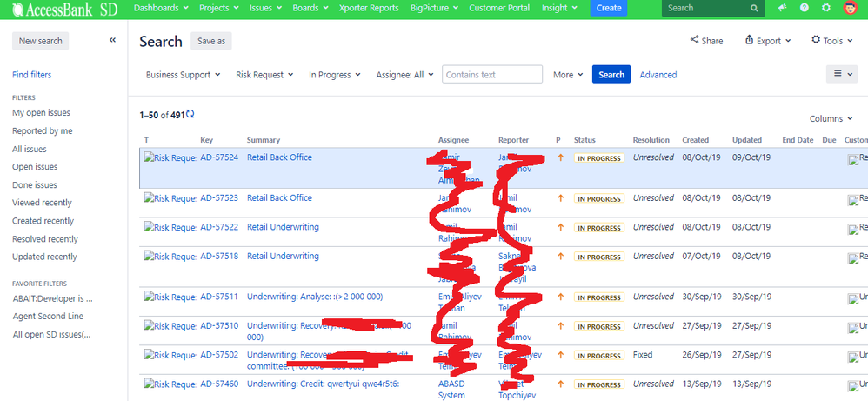Focus the top quick Search box
The width and height of the screenshot is (868, 401).
point(713,9)
